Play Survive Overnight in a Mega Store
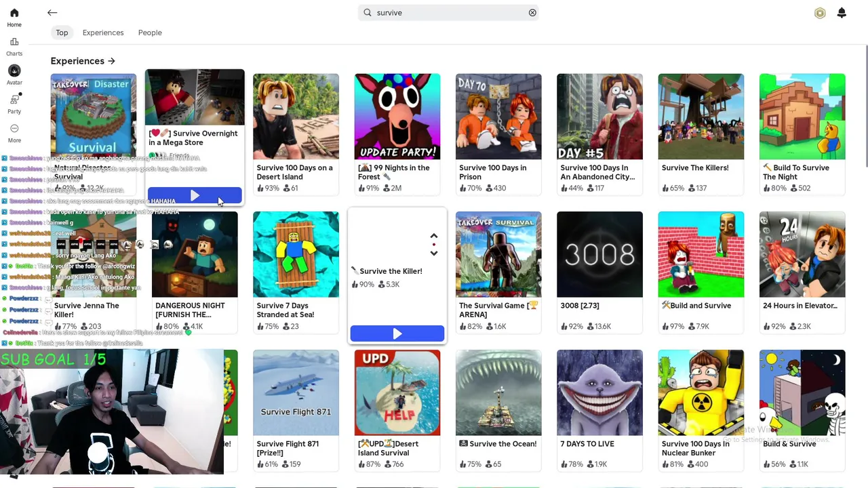The image size is (868, 488). pos(195,195)
